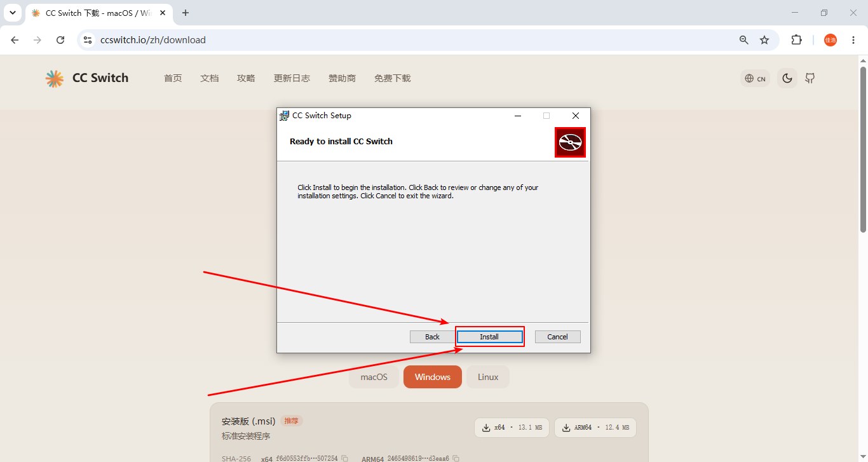The width and height of the screenshot is (868, 462).
Task: Bookmark this page with star icon
Action: [764, 40]
